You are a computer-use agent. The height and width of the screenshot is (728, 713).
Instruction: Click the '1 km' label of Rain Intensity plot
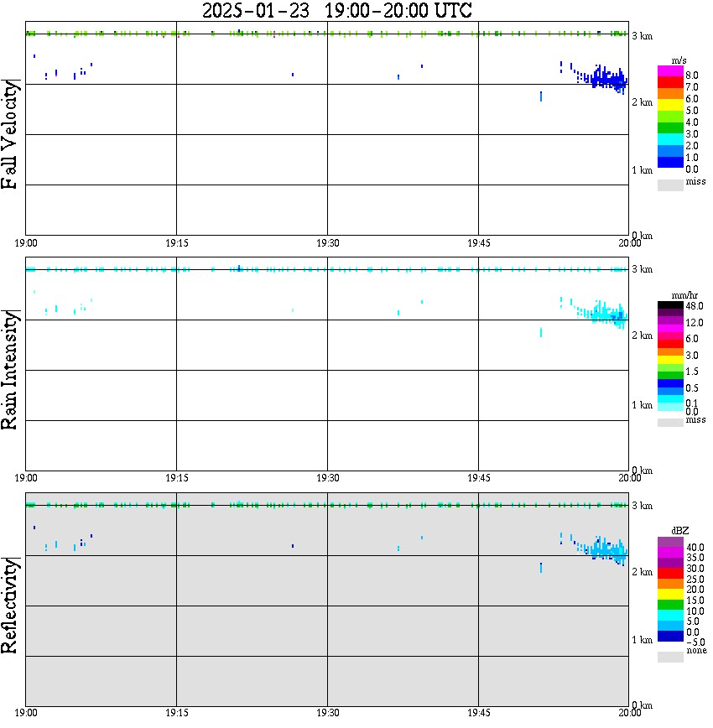642,405
